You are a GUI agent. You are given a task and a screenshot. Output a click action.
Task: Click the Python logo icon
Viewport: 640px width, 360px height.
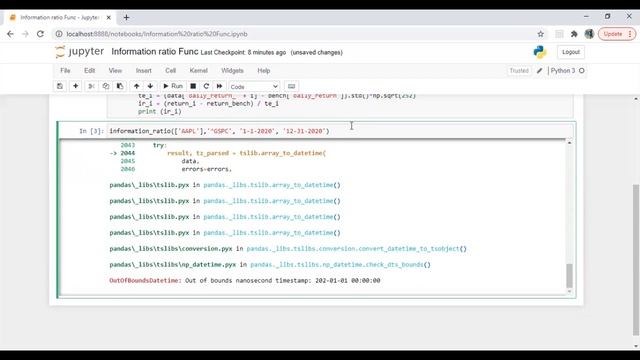[x=540, y=52]
